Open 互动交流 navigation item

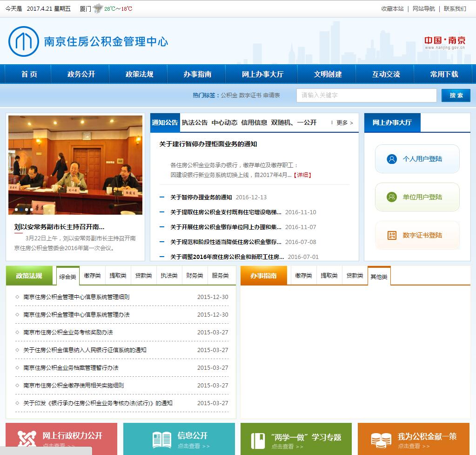(386, 74)
